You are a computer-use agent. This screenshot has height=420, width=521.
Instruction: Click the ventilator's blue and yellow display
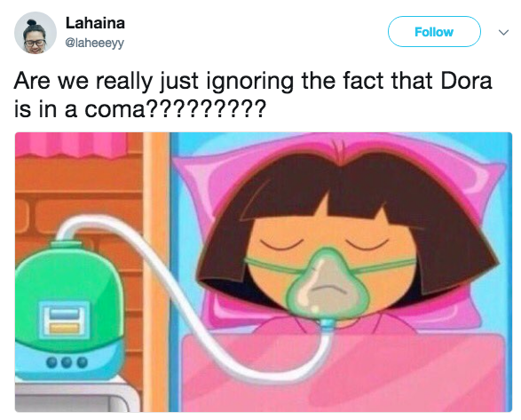(x=65, y=321)
